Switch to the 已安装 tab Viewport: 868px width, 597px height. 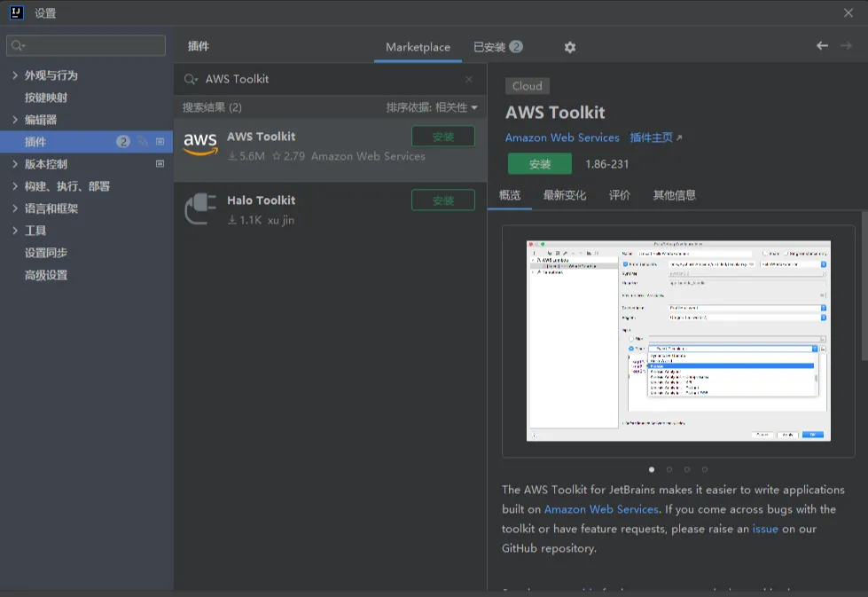[489, 47]
